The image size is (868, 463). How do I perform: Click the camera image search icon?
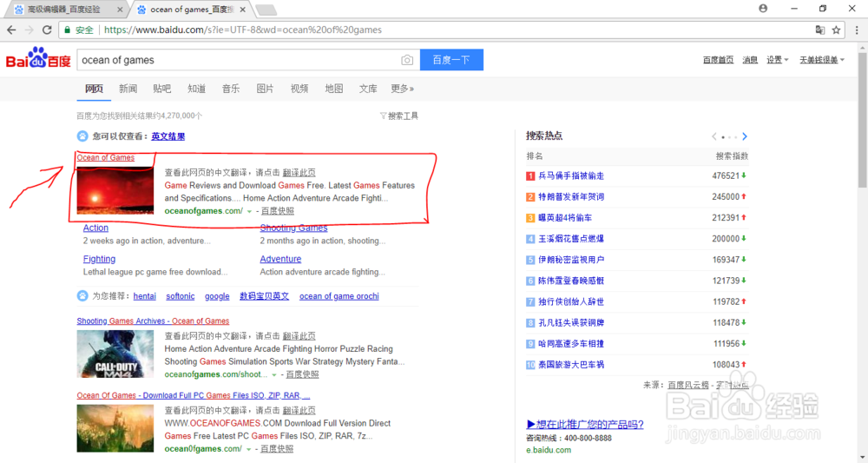[407, 60]
